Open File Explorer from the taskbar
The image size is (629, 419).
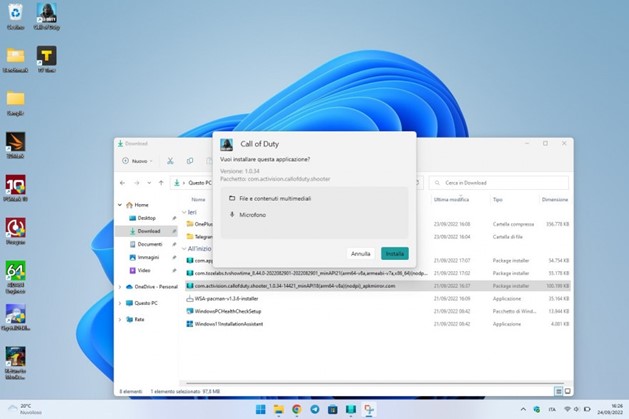(x=278, y=409)
